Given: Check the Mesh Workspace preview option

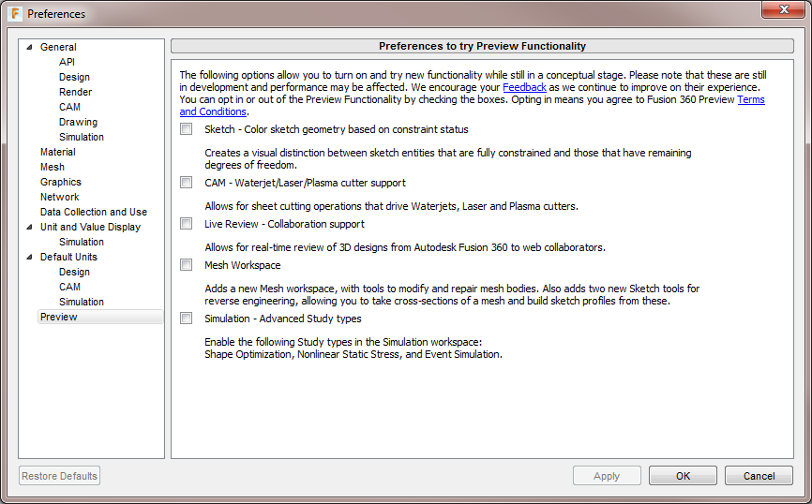Looking at the screenshot, I should (x=186, y=265).
